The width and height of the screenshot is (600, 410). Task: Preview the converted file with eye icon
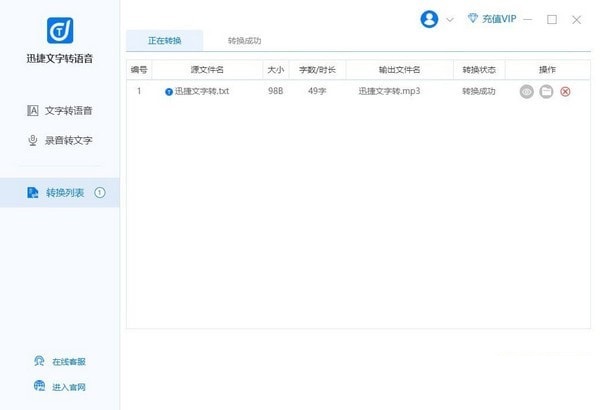point(527,91)
